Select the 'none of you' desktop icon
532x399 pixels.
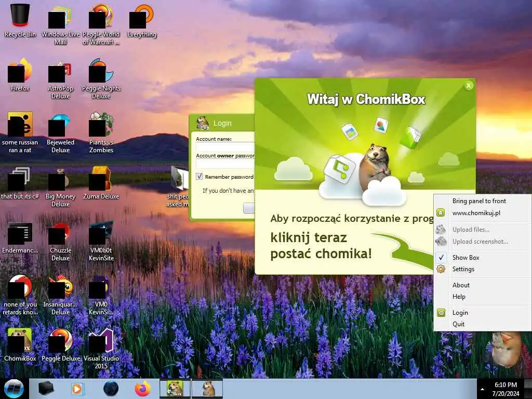[x=20, y=295]
